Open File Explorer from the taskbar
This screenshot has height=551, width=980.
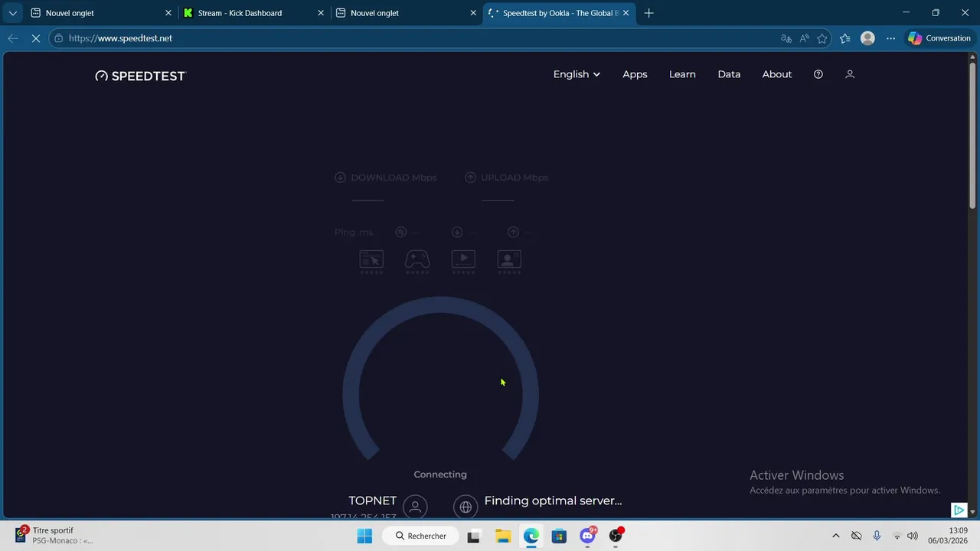pyautogui.click(x=502, y=536)
